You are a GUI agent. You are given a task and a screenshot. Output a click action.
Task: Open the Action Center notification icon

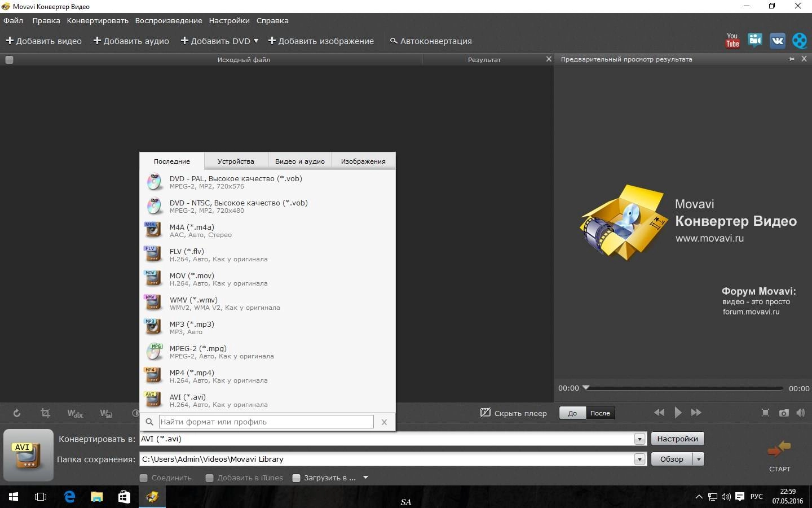(740, 497)
